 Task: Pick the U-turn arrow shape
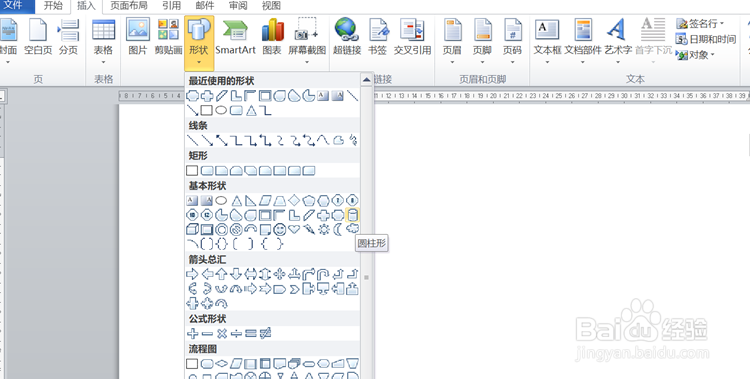tap(323, 274)
